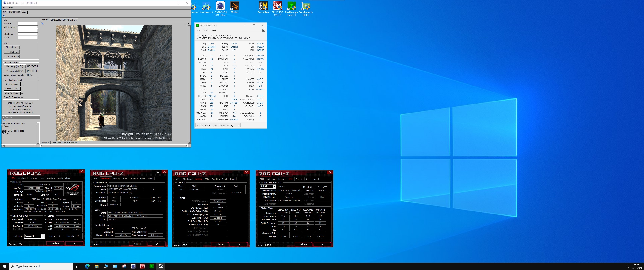Viewport: 644px width, 270px height.
Task: Click the picture viewer horizontal scrollbar right arrow
Action: click(186, 145)
